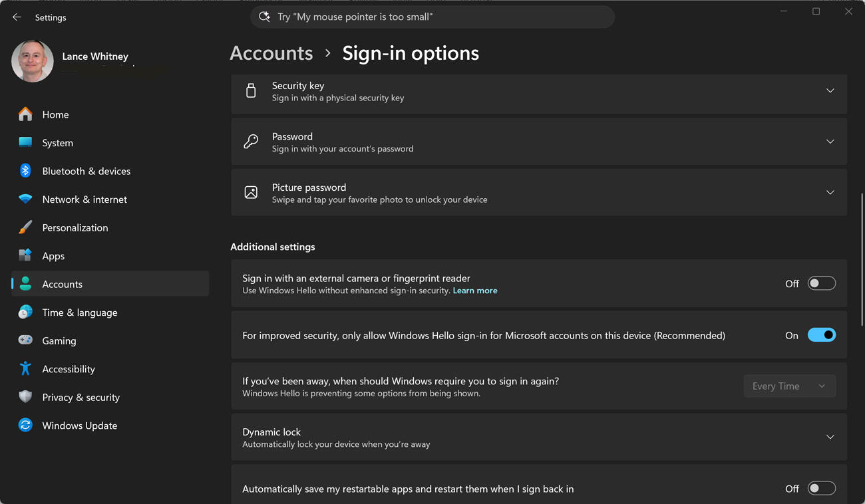Expand the Picture password chevron
Image resolution: width=865 pixels, height=504 pixels.
(830, 192)
